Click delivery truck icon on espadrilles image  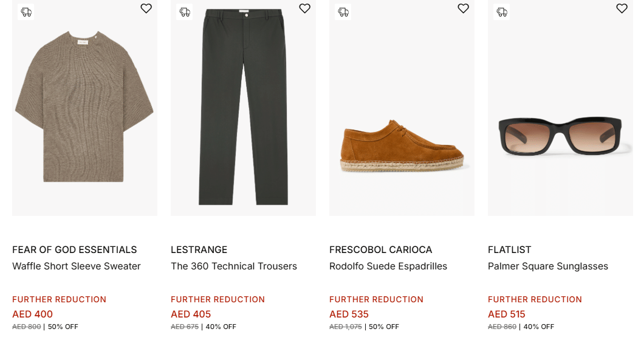[343, 12]
